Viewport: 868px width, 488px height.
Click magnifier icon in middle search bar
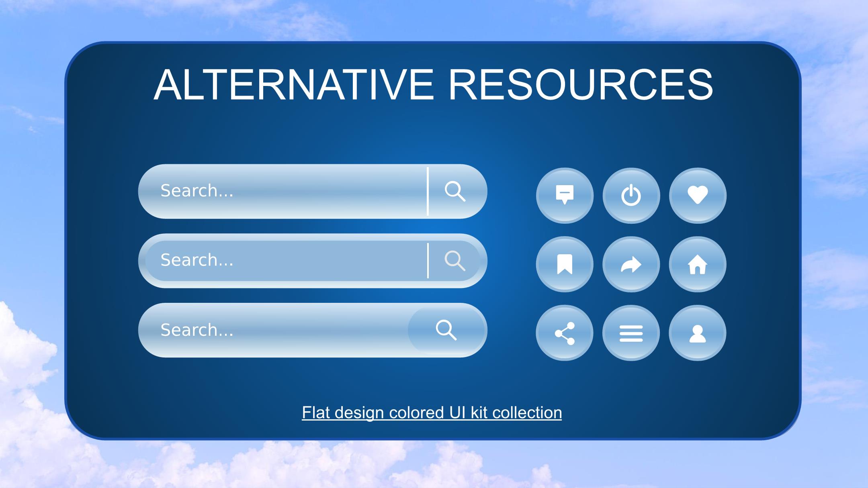pos(455,261)
